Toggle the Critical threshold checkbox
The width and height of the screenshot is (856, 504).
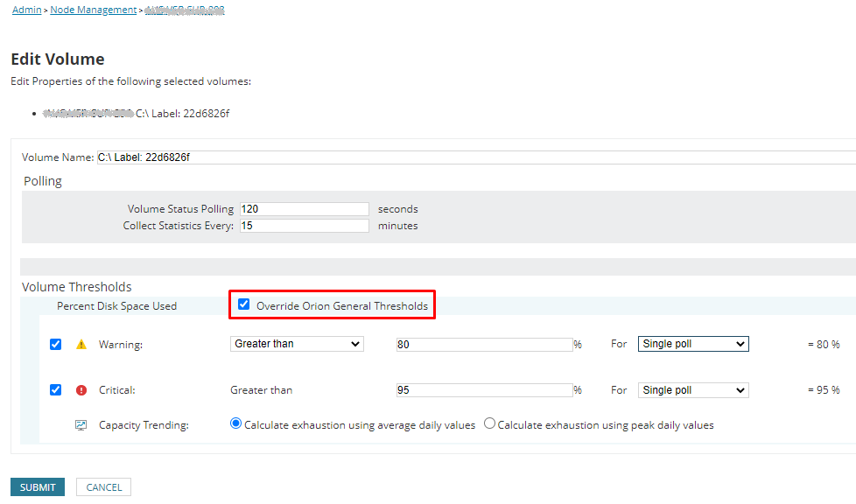pyautogui.click(x=56, y=390)
